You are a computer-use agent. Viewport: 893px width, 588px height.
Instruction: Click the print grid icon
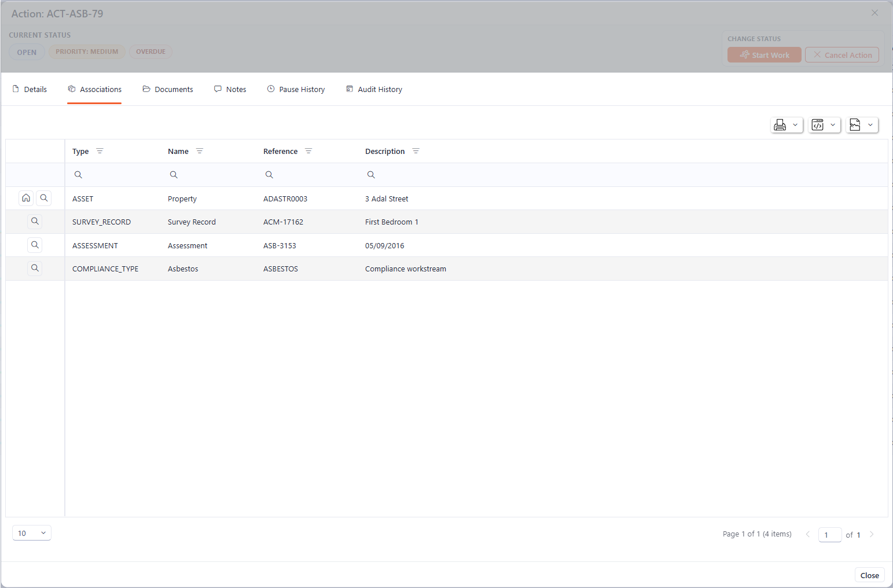pyautogui.click(x=780, y=124)
